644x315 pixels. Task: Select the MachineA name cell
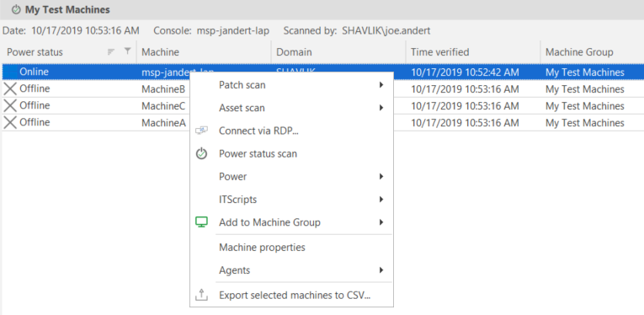163,123
